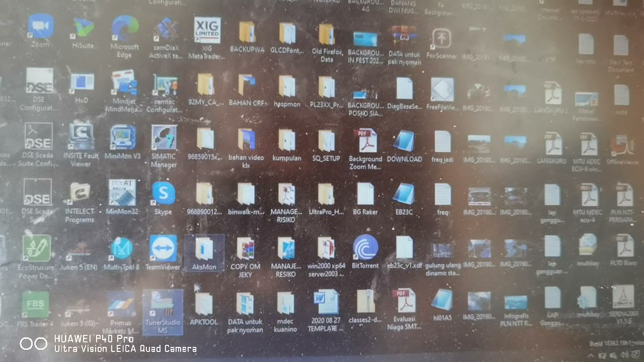This screenshot has height=362, width=644.
Task: Select the BAHAN CRF folder
Action: 247,90
